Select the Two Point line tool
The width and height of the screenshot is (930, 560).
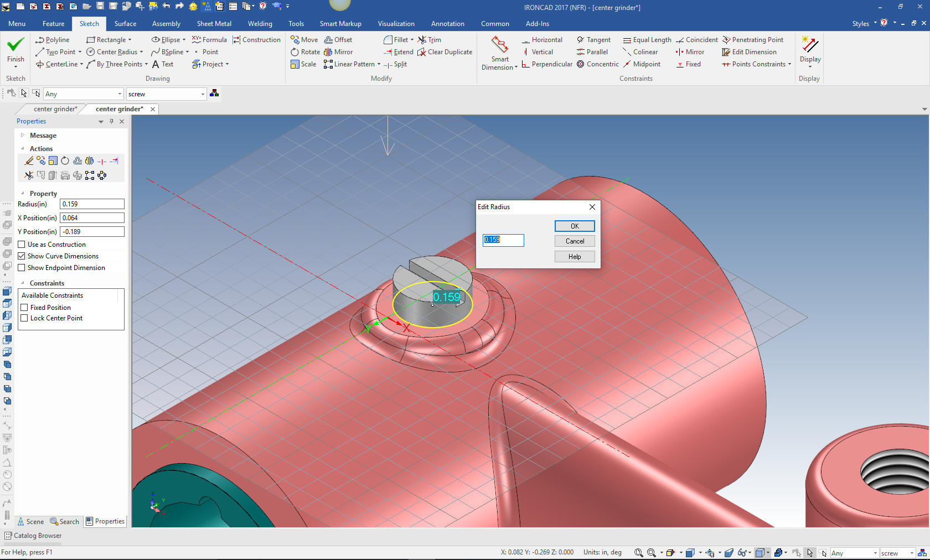click(x=55, y=52)
